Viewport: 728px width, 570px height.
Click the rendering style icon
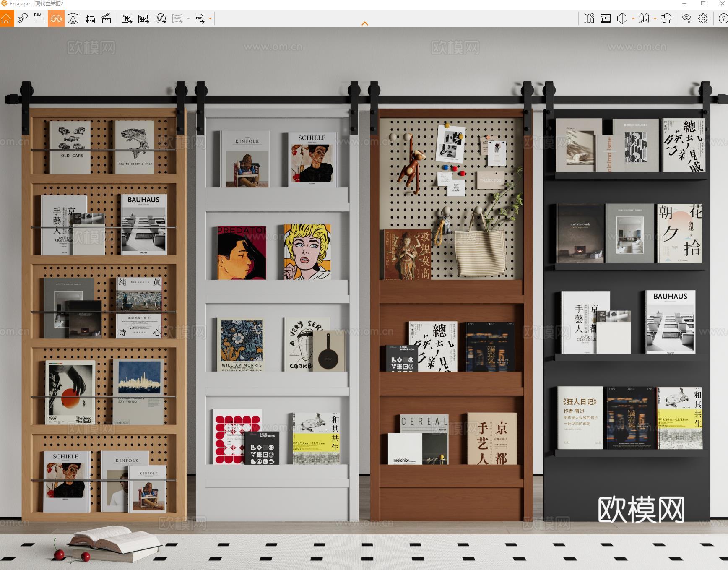[x=644, y=18]
